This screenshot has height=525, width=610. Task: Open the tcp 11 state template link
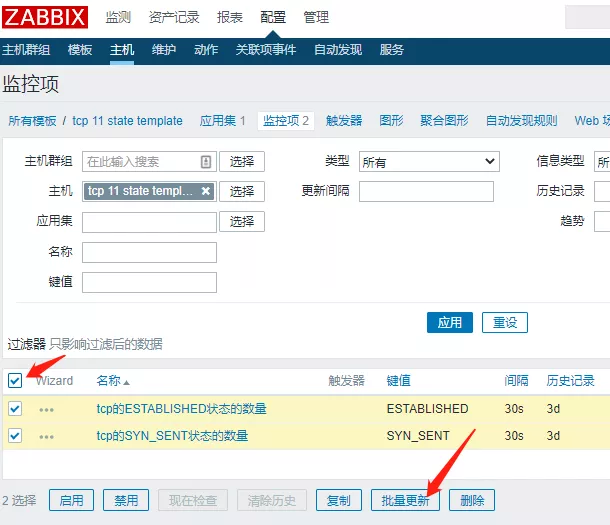tap(127, 120)
